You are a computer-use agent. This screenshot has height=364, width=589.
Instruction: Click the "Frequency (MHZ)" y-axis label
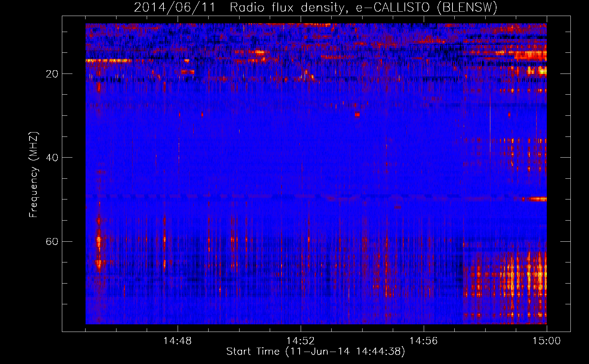click(33, 175)
